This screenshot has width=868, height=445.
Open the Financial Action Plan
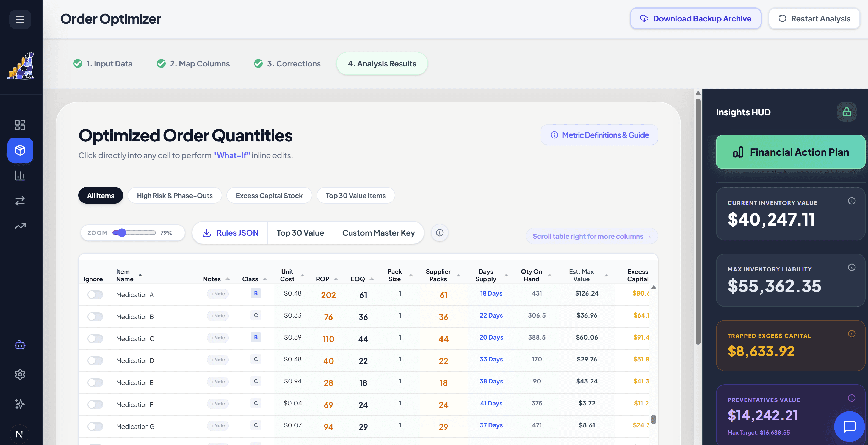coord(790,152)
